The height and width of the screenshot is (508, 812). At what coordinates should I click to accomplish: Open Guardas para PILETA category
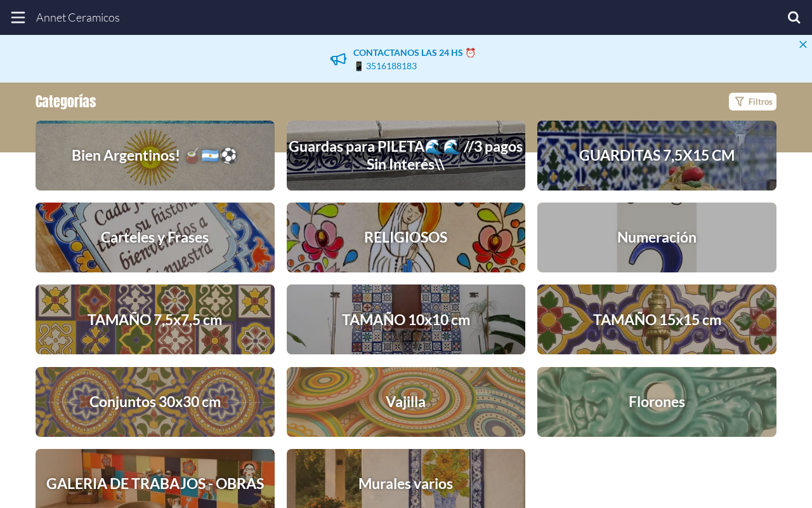[406, 156]
